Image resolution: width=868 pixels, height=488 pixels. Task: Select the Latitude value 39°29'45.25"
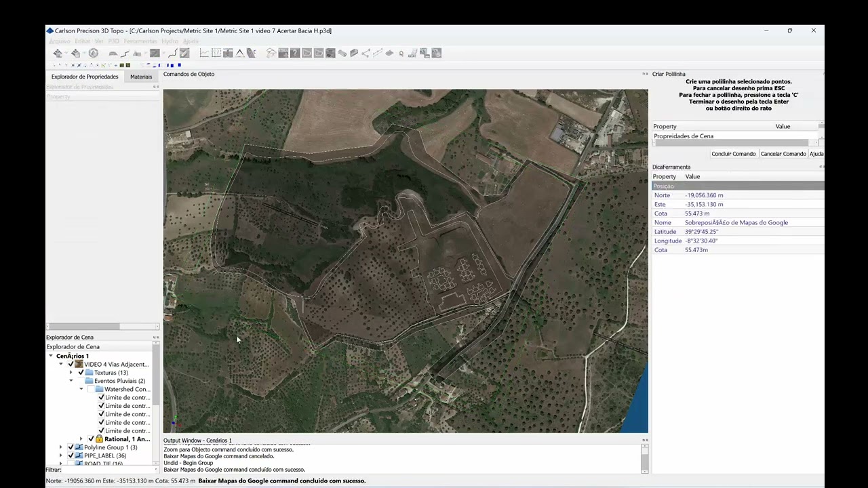[701, 232]
